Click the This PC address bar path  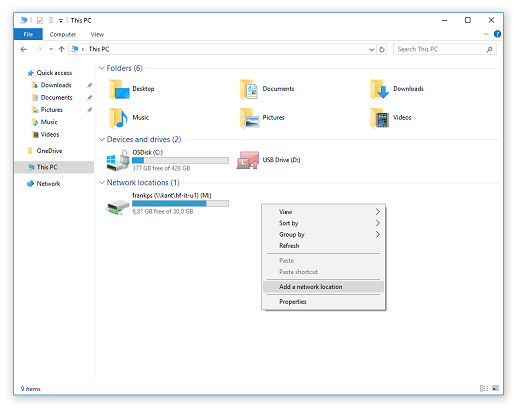(x=99, y=49)
